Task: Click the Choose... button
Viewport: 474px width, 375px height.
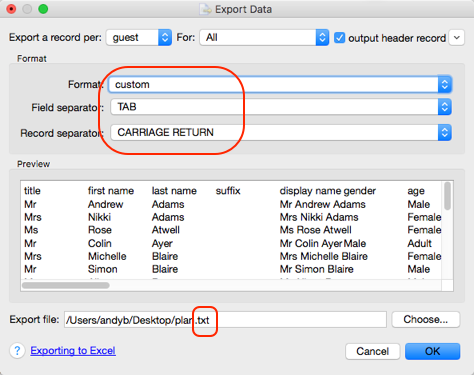Action: 426,320
